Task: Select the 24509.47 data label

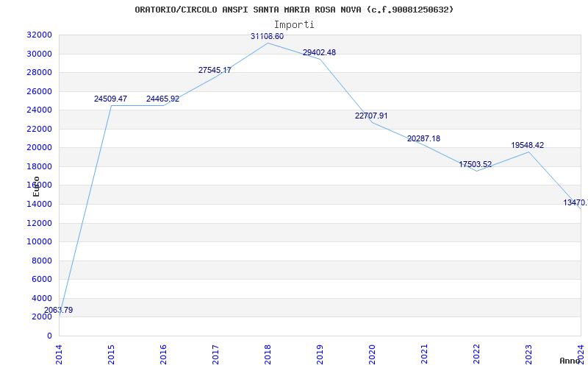Action: 111,99
